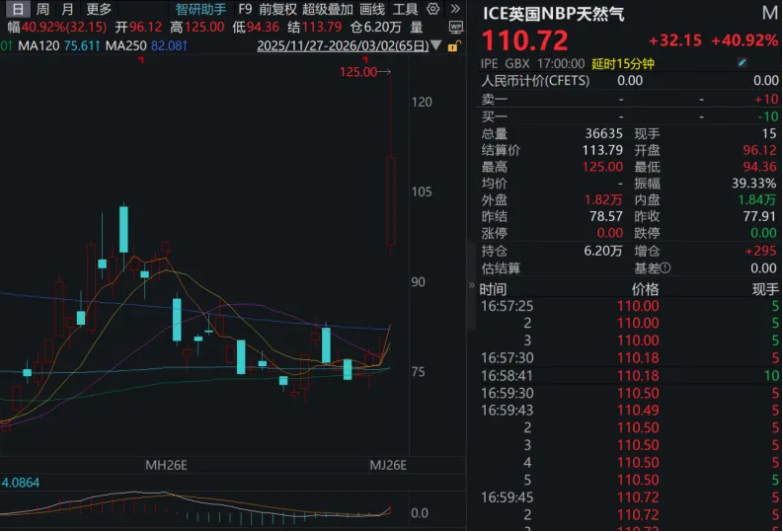Image resolution: width=783 pixels, height=532 pixels.
Task: Click the WP monitor icon
Action: click(454, 27)
